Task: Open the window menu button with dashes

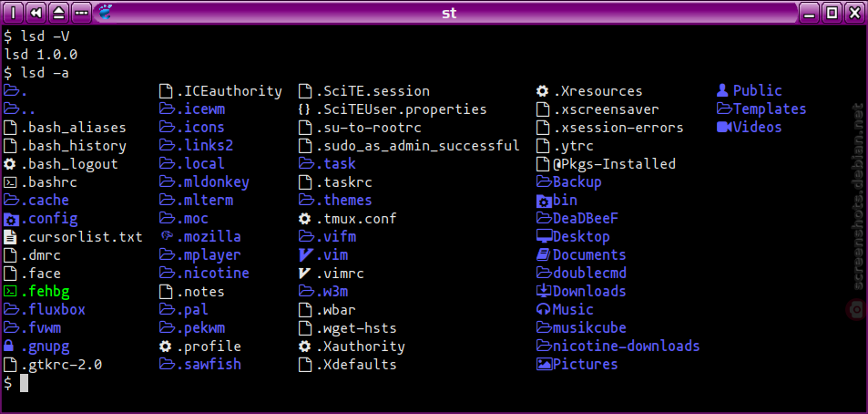Action: [81, 12]
